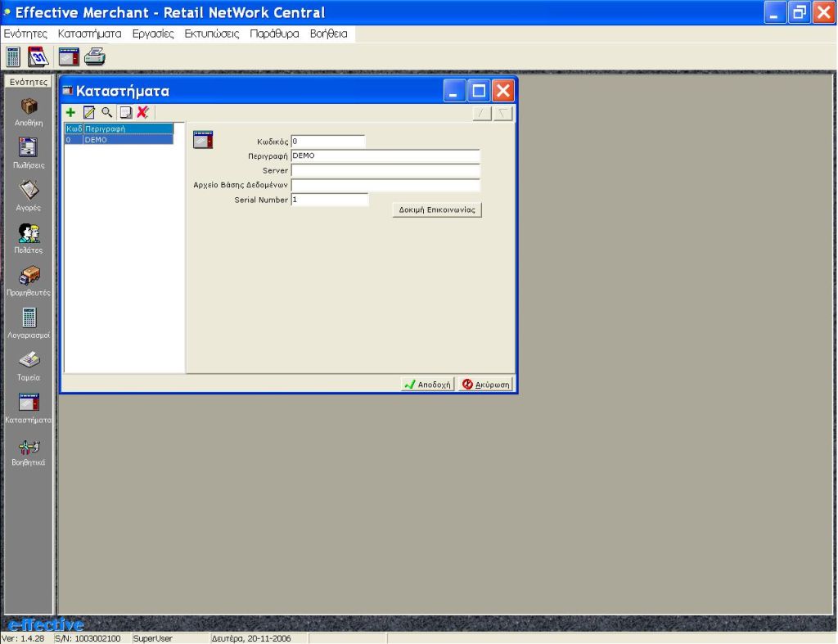Open the Ταμεία sidebar module

29,366
